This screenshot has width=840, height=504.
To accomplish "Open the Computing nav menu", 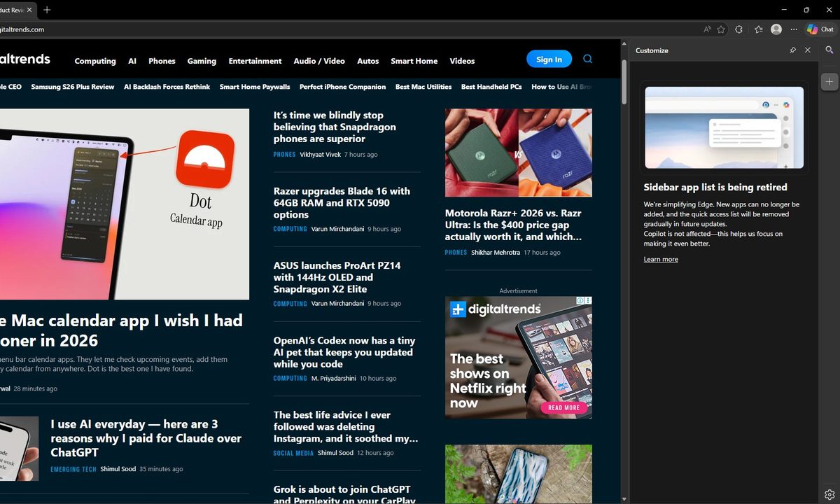I will [95, 61].
